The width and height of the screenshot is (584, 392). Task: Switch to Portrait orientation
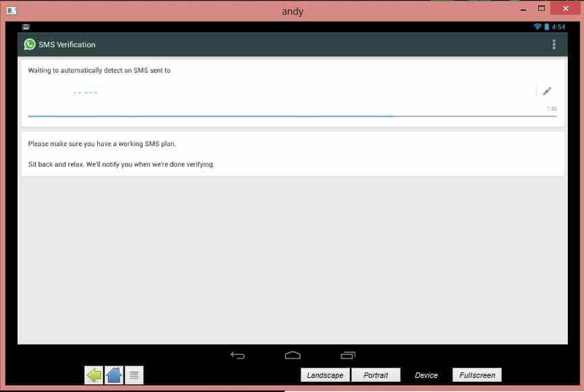pyautogui.click(x=376, y=375)
